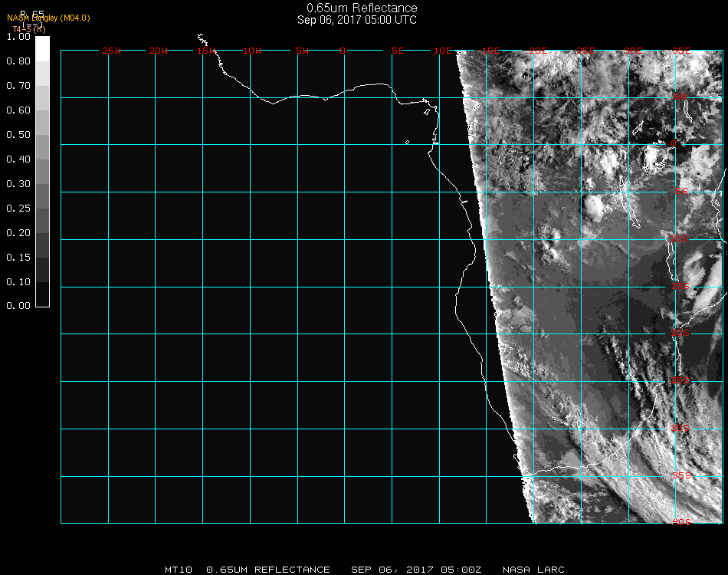
Task: Click the 20W longitude label
Action: [x=159, y=51]
